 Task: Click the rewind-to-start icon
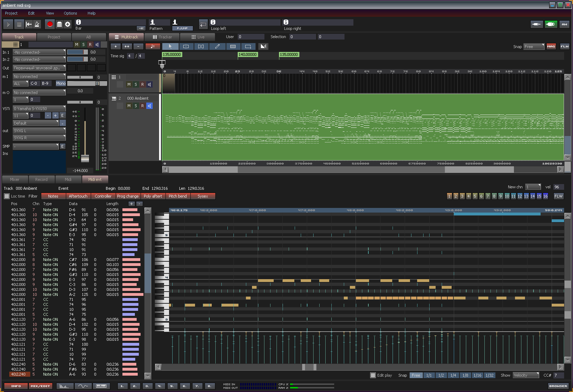click(29, 24)
